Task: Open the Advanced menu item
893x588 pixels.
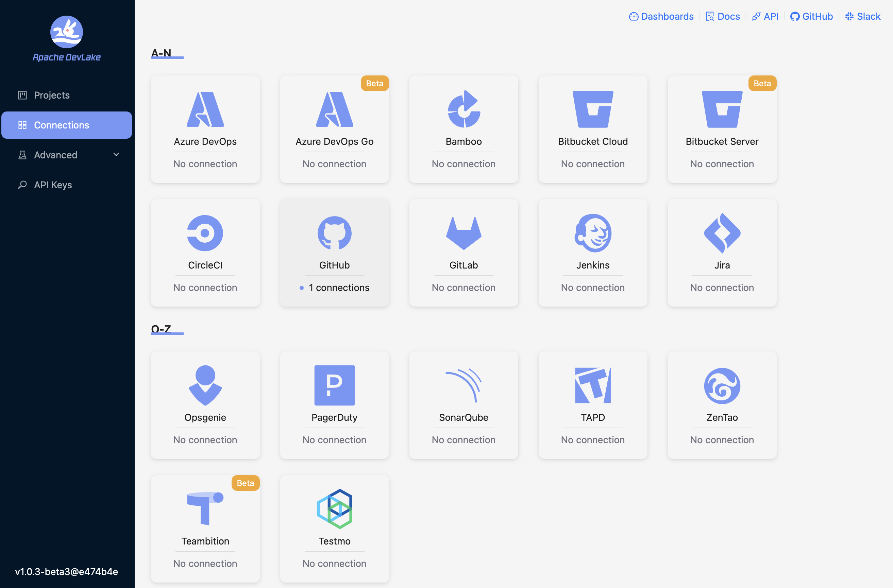Action: [x=67, y=155]
